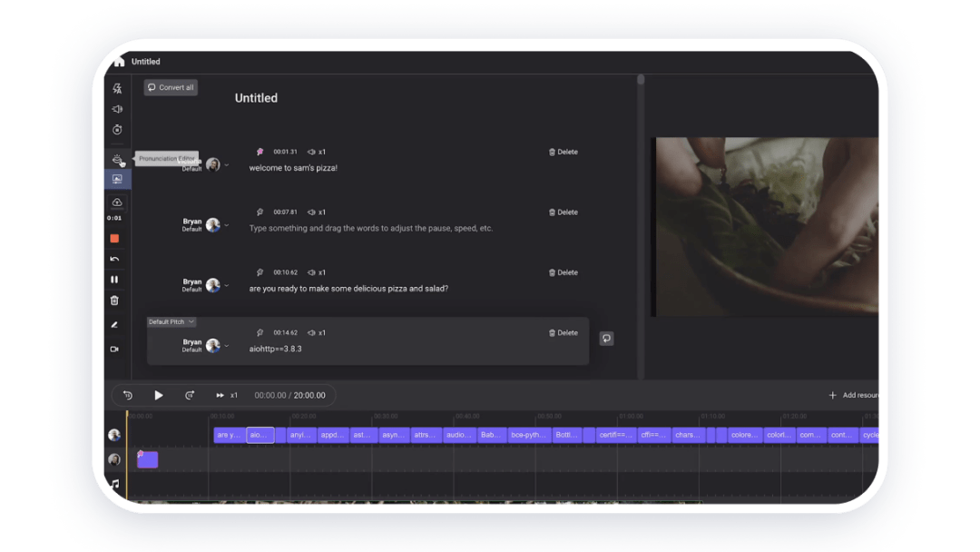Viewport: 980px width, 552px height.
Task: Click the cloud upload icon in sidebar
Action: point(117,202)
